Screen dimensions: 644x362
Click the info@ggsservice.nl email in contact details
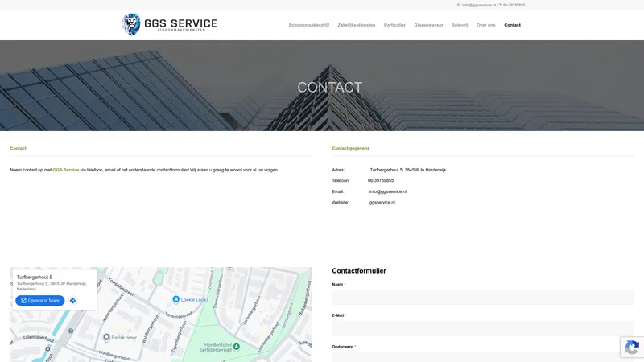point(388,191)
